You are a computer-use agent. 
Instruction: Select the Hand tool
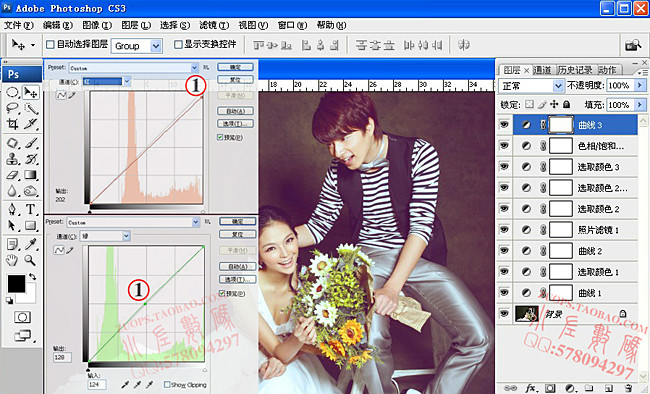point(12,260)
